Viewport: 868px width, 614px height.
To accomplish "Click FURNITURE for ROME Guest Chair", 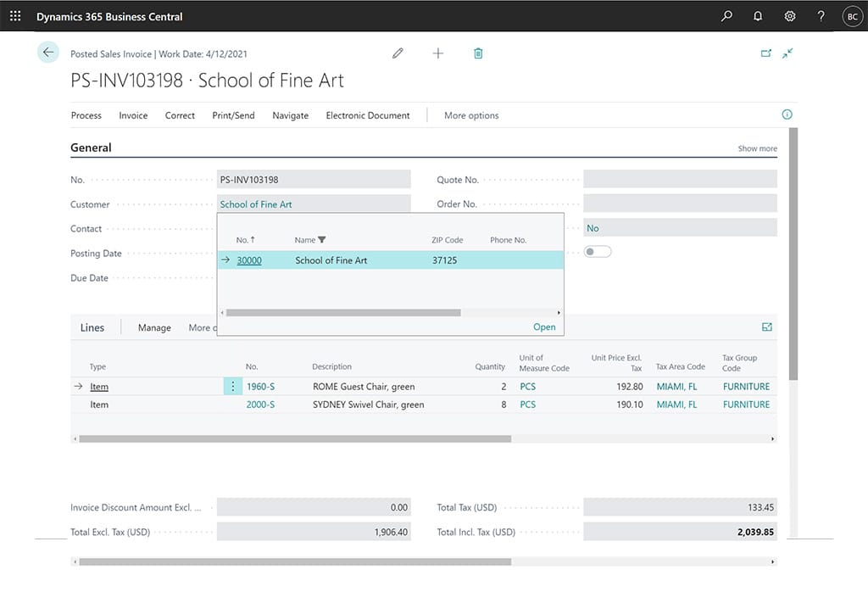I will (746, 387).
